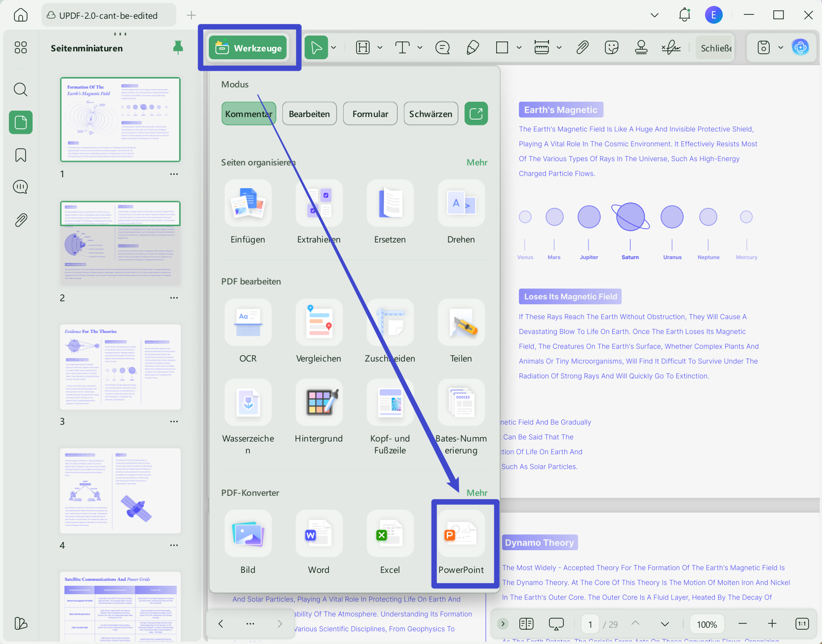This screenshot has width=822, height=644.
Task: Open the Wasserzeichen tool
Action: tap(248, 417)
